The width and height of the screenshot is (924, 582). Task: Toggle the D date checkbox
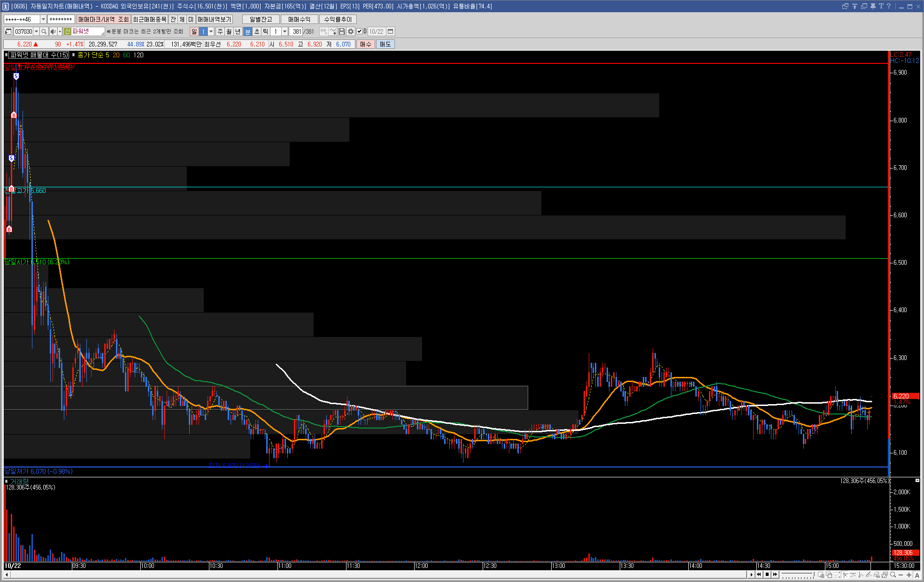tap(360, 31)
